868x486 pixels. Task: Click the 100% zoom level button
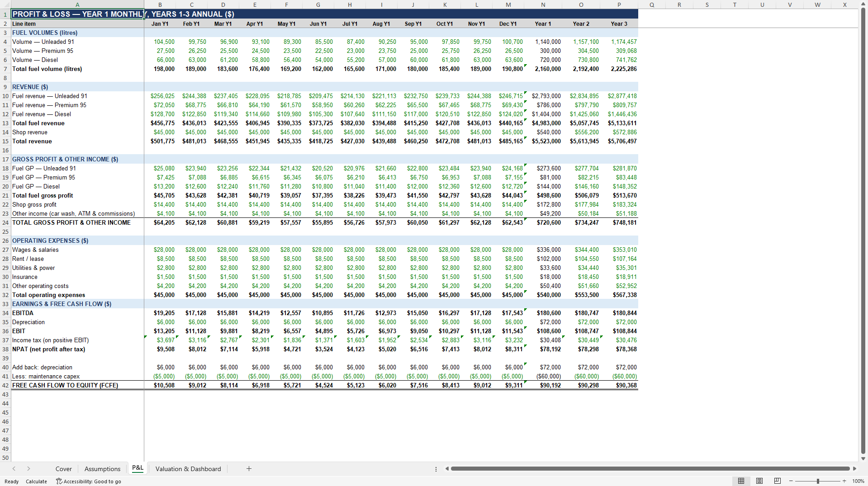tap(858, 481)
